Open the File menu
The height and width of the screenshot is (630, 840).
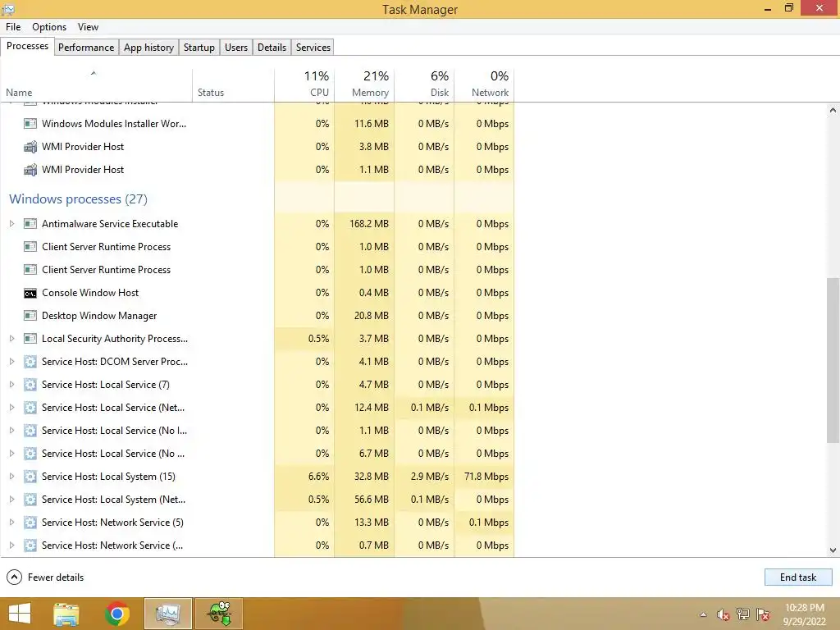pyautogui.click(x=13, y=27)
